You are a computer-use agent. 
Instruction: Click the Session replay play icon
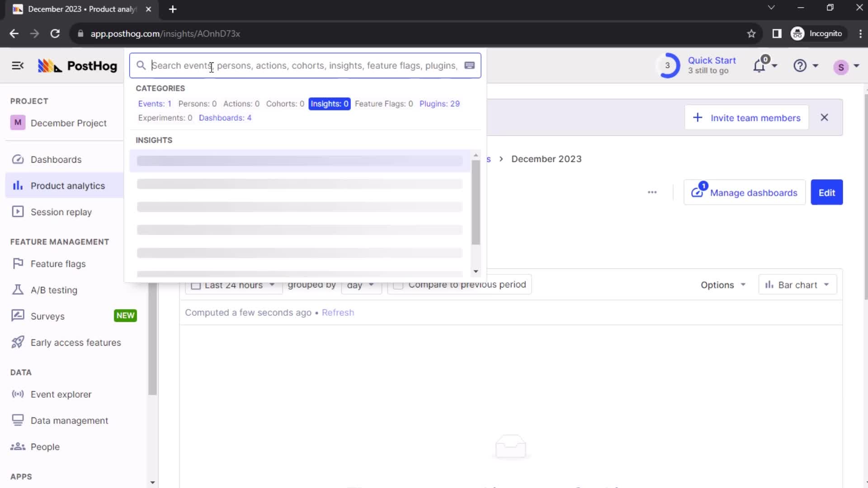pos(18,212)
